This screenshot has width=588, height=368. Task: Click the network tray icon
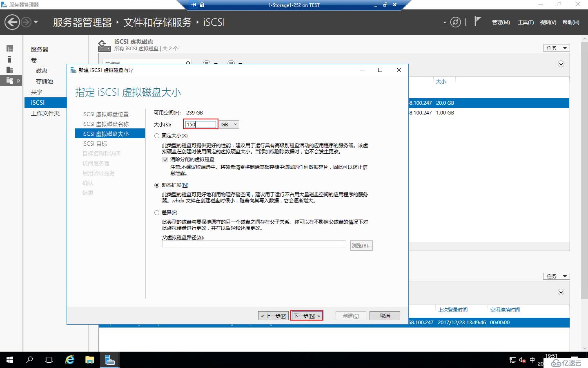(513, 360)
